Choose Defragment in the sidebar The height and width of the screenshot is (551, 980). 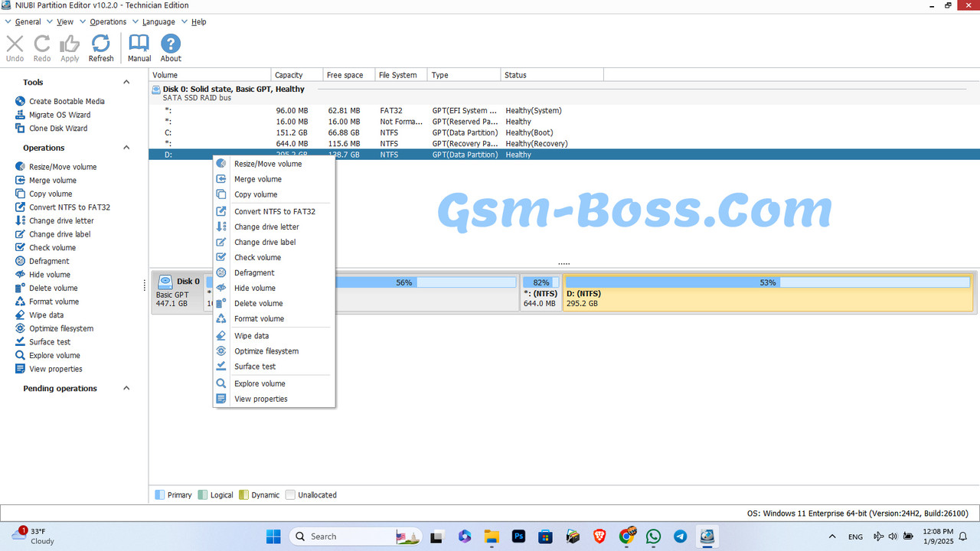point(42,261)
